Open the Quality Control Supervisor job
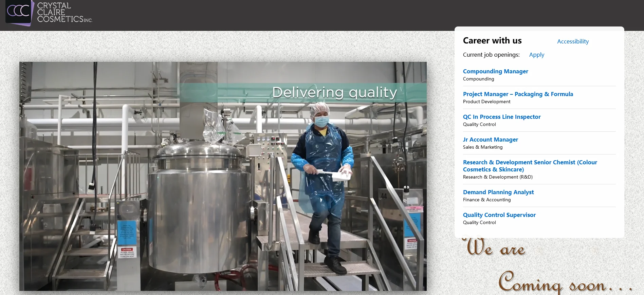This screenshot has height=295, width=644. (x=499, y=215)
